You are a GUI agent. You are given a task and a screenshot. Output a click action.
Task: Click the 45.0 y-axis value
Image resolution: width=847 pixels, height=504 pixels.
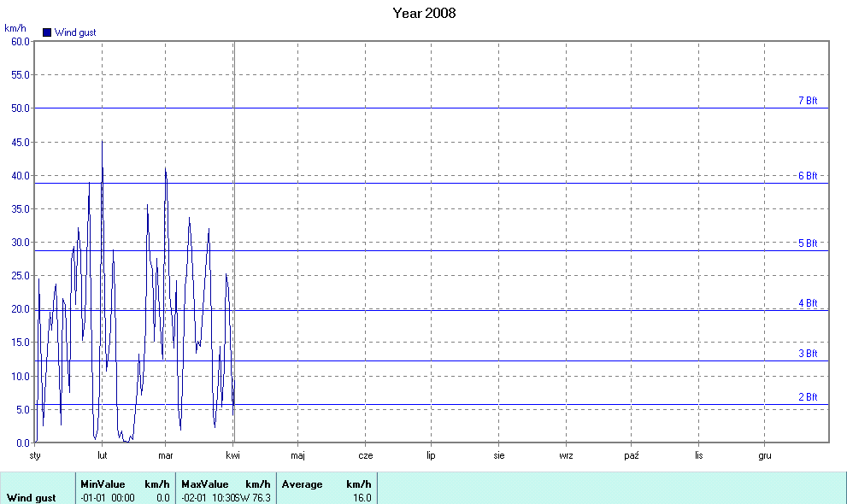(21, 143)
